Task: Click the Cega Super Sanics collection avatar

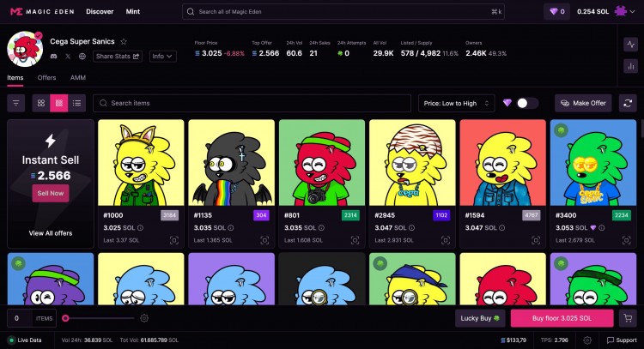Action: coord(25,49)
